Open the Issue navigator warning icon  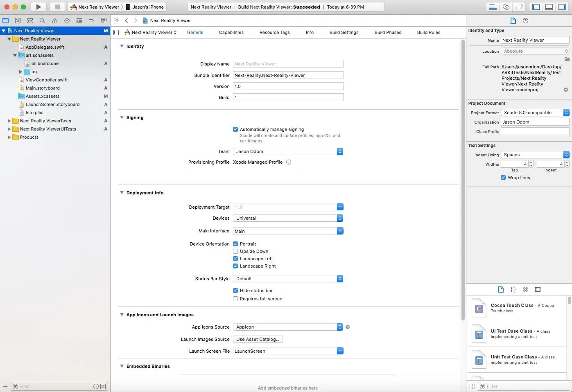coord(54,20)
